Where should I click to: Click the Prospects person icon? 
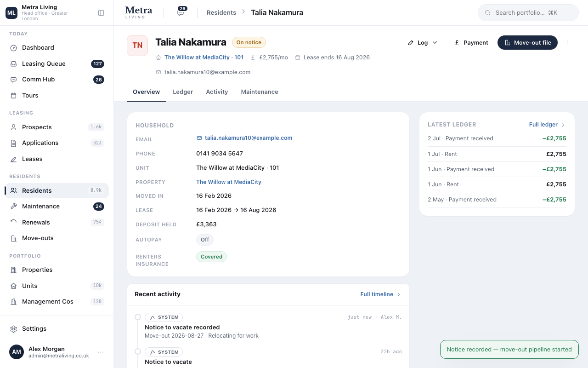(14, 127)
